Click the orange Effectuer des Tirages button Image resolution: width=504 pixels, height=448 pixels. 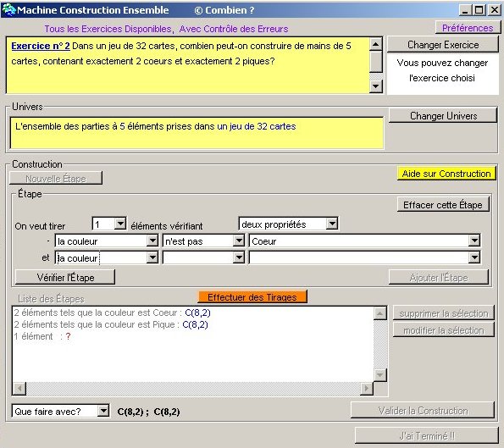[x=252, y=297]
